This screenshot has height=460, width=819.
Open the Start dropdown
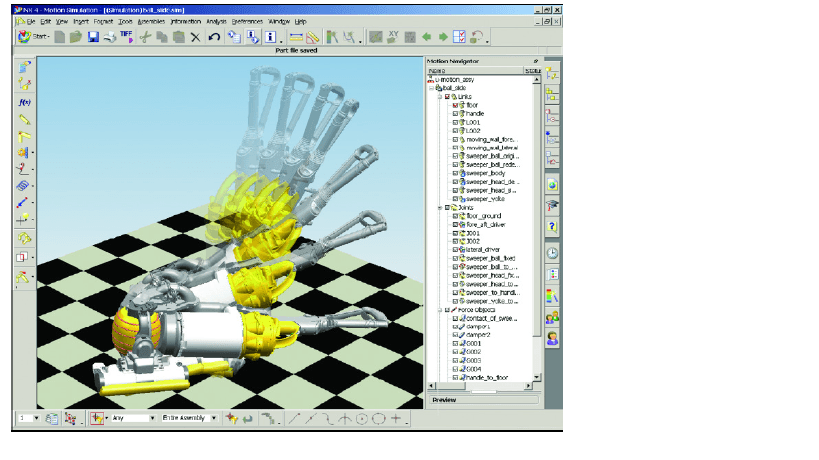coord(34,37)
